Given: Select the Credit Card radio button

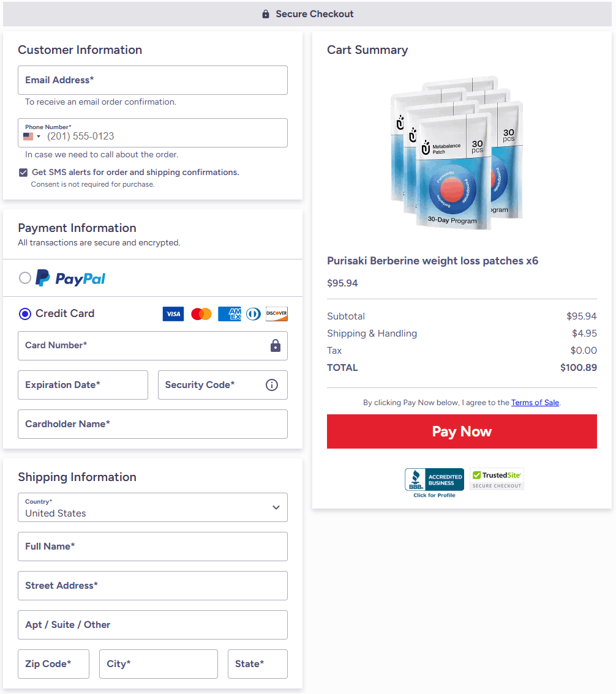Looking at the screenshot, I should point(25,314).
